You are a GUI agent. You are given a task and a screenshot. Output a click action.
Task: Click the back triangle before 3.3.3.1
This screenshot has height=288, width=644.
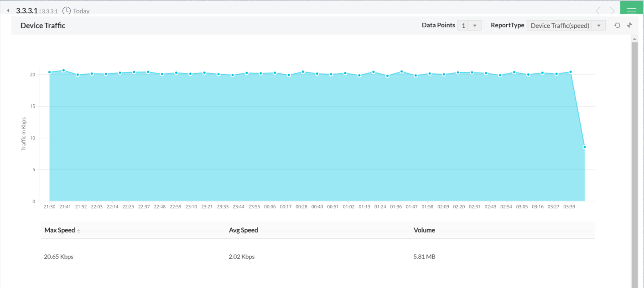pyautogui.click(x=8, y=10)
